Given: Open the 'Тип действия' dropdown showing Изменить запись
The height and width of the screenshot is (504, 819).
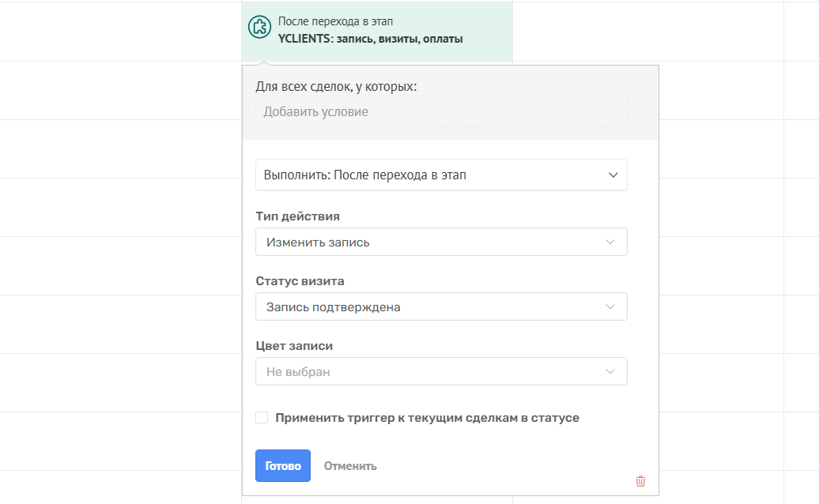Looking at the screenshot, I should tap(441, 242).
